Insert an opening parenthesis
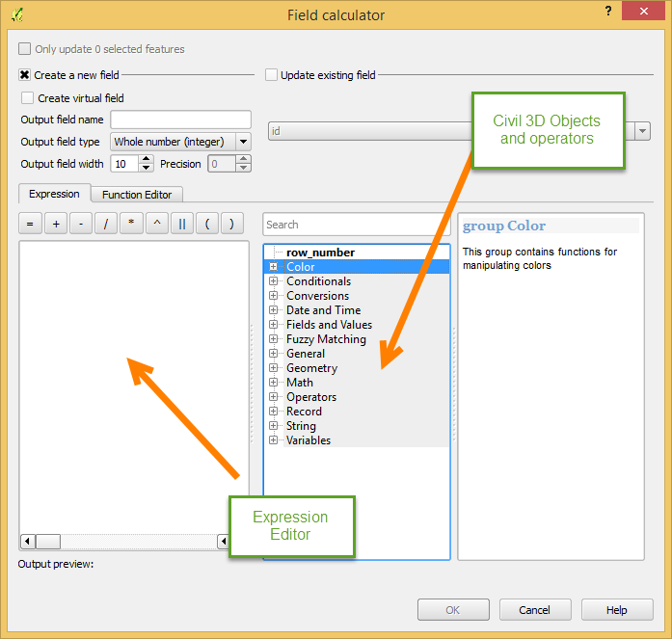 click(207, 224)
